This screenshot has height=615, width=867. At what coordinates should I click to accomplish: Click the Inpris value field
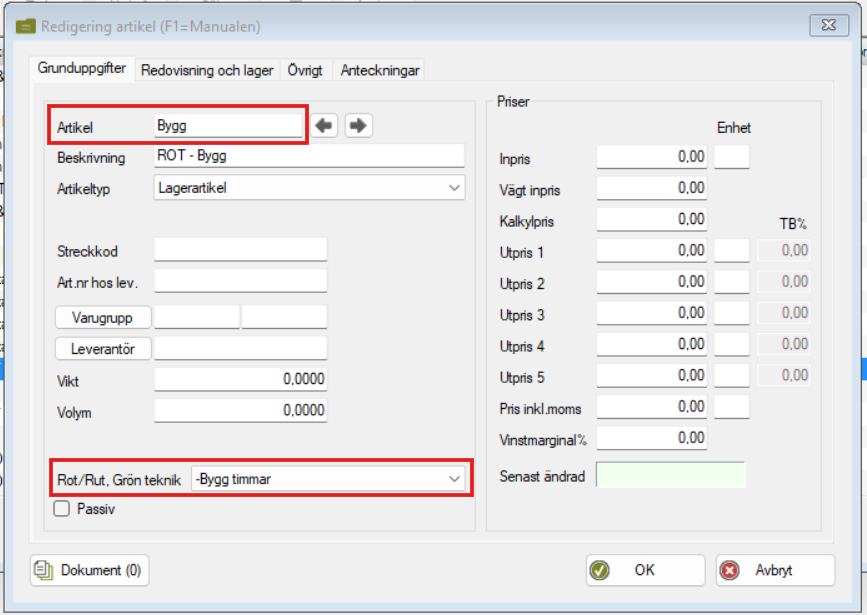click(x=652, y=157)
